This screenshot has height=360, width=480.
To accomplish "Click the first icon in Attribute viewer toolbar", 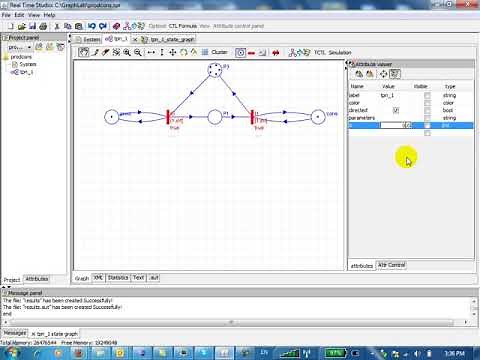I will click(359, 74).
